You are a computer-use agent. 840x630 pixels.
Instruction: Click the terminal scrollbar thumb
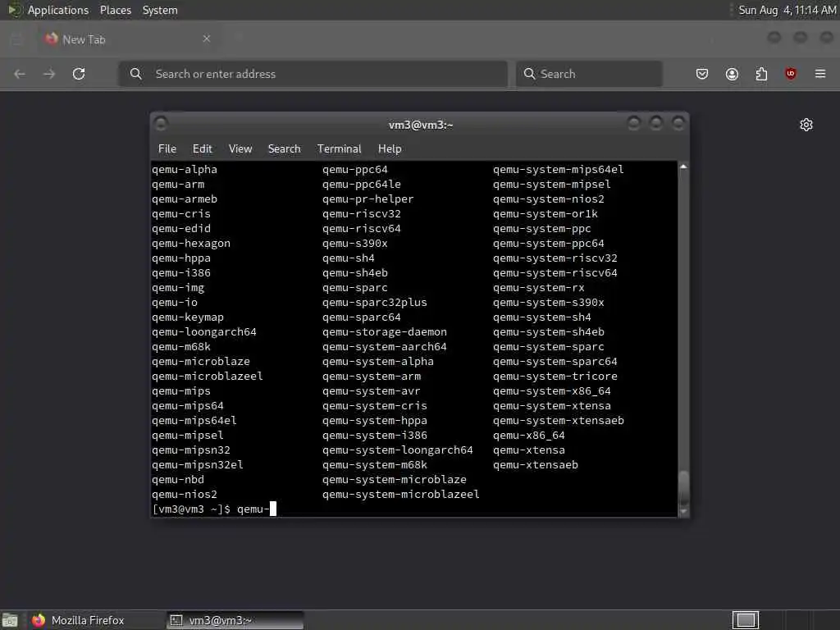[683, 487]
